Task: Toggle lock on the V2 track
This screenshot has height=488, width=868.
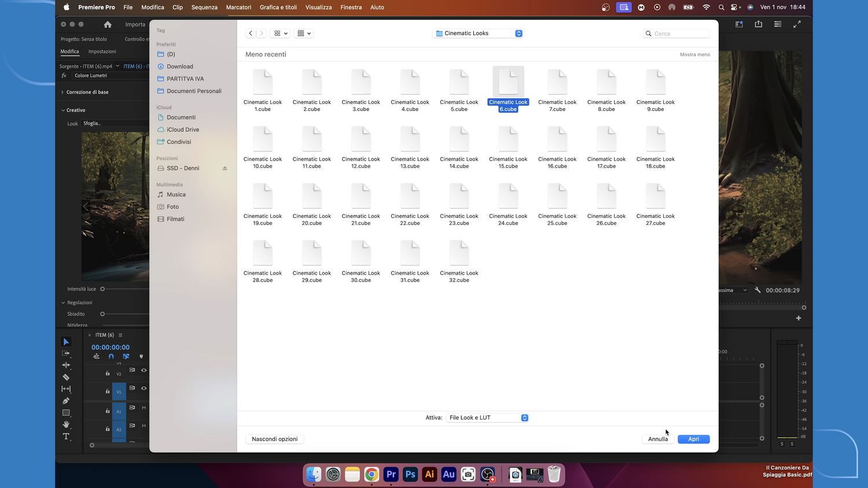Action: (108, 374)
